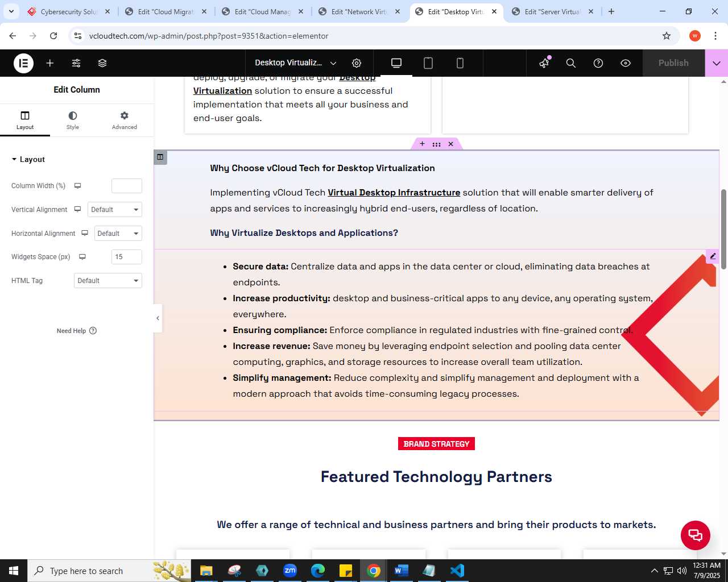Collapse the Layout section
This screenshot has height=582, width=728.
[28, 160]
